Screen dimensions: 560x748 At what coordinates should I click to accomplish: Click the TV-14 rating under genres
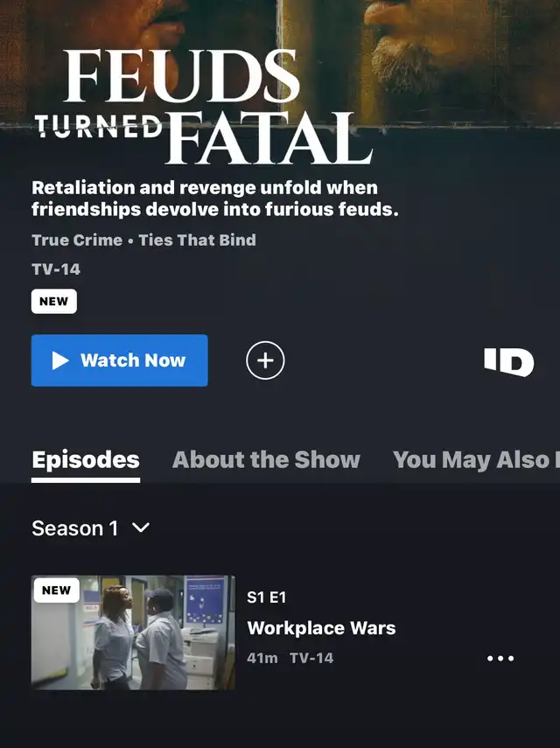coord(56,269)
